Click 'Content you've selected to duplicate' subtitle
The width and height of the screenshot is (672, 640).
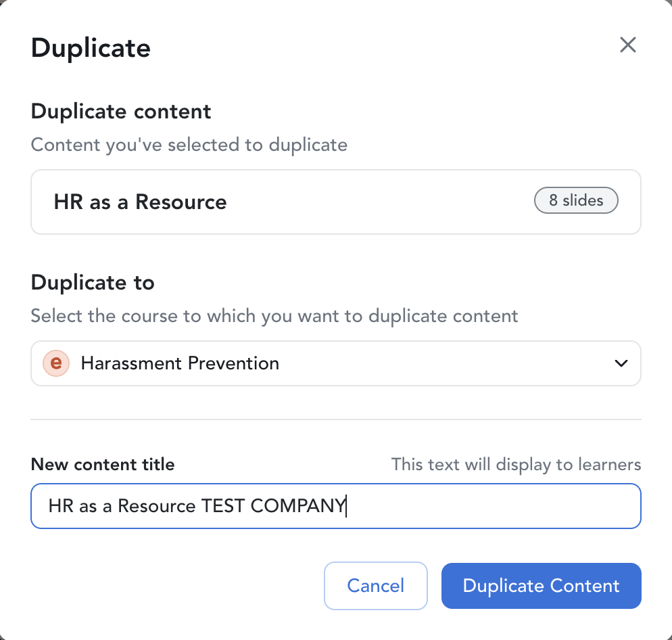pos(189,145)
